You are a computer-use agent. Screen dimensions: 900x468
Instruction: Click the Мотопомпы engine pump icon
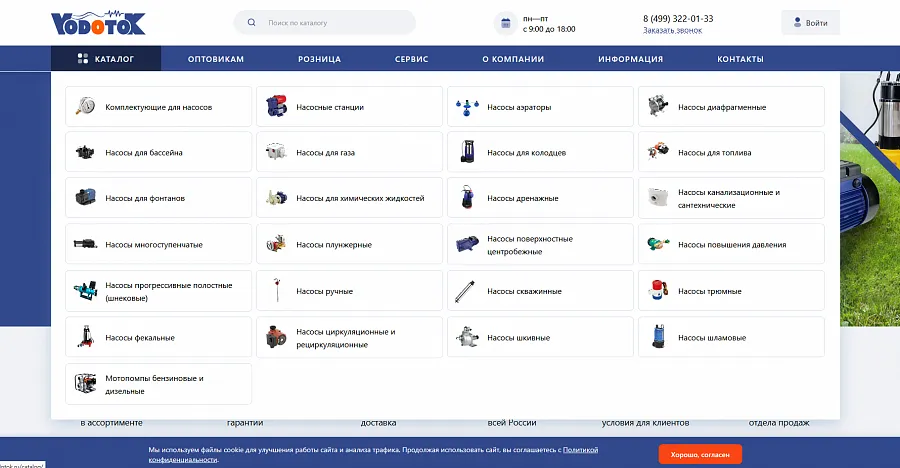86,384
